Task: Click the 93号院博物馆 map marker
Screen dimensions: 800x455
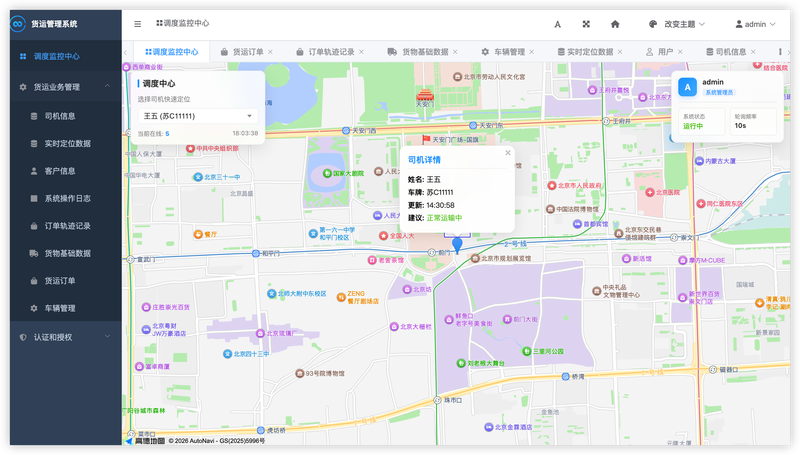Action: tap(300, 373)
